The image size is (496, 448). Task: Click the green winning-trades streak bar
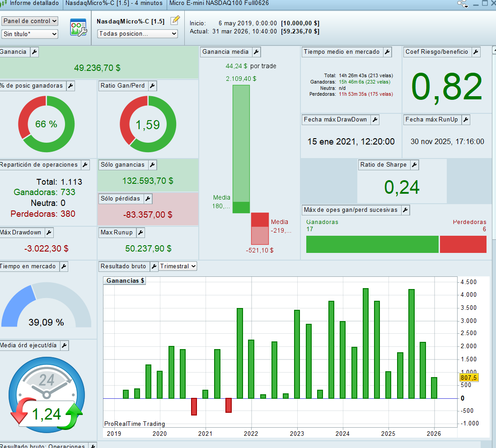pyautogui.click(x=372, y=244)
